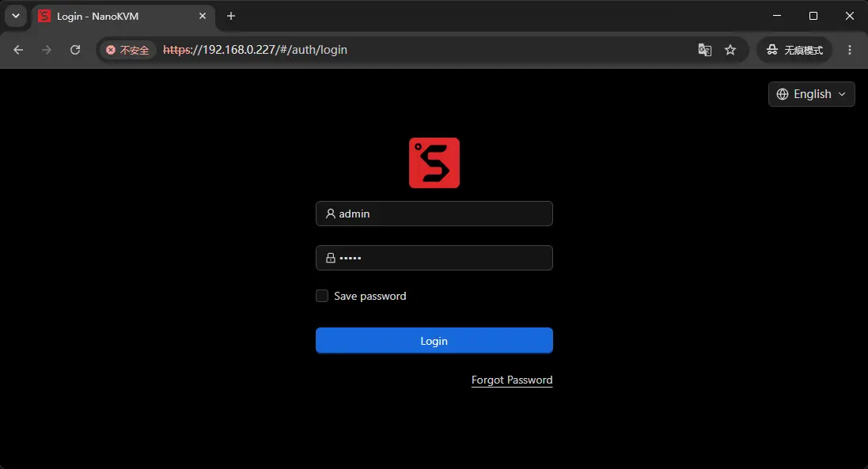The image size is (868, 469).
Task: Enable the Save password checkbox
Action: pos(321,296)
